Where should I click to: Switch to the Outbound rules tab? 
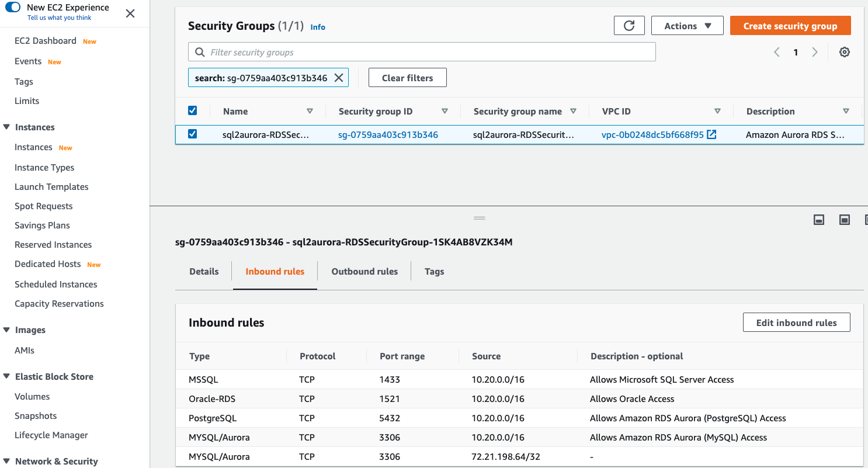click(364, 271)
